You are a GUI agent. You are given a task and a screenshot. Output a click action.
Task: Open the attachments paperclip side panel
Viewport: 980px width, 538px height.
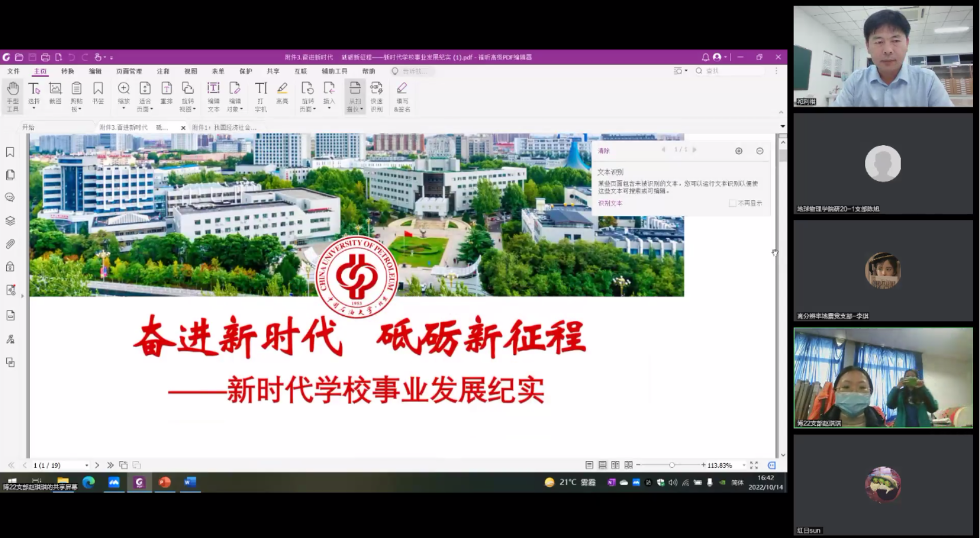pyautogui.click(x=10, y=244)
